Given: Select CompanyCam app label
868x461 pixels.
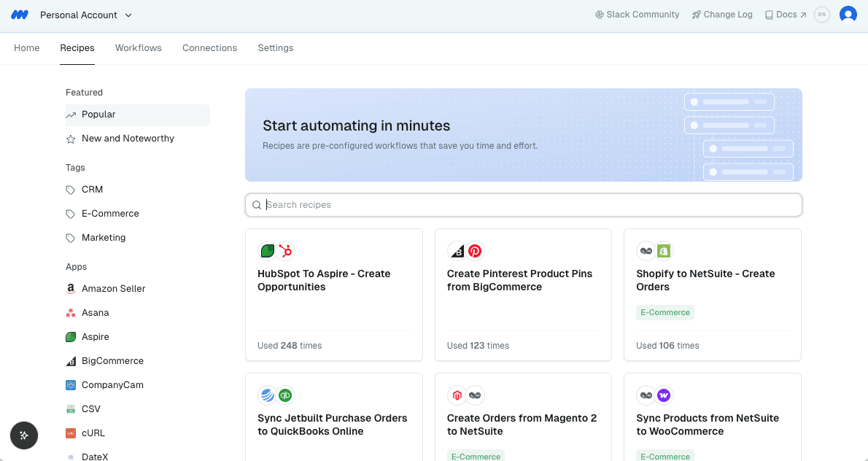Looking at the screenshot, I should tap(112, 384).
